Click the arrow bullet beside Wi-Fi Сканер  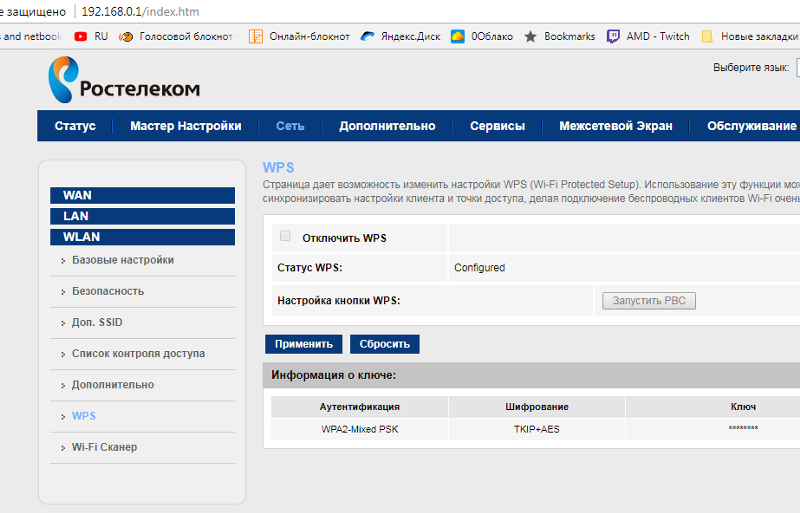[63, 448]
